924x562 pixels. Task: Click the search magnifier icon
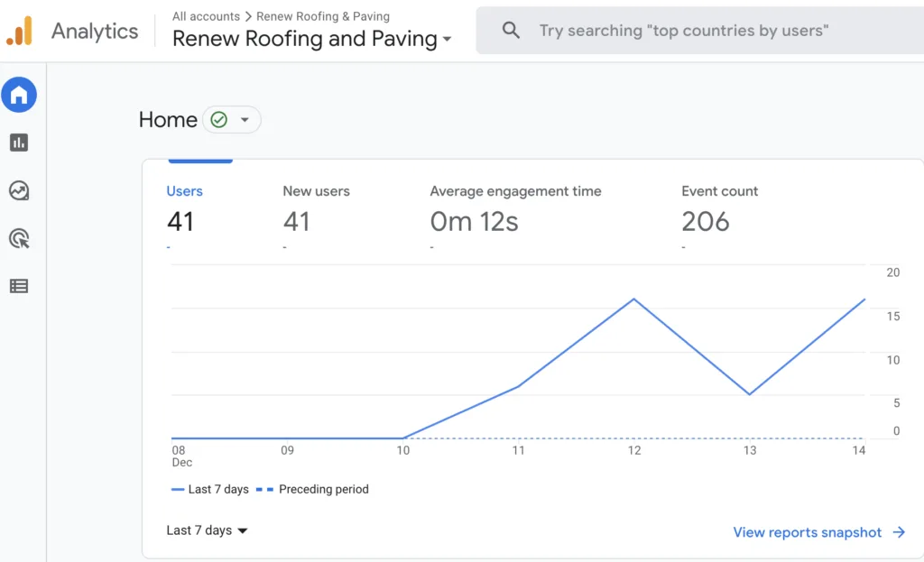click(x=511, y=30)
